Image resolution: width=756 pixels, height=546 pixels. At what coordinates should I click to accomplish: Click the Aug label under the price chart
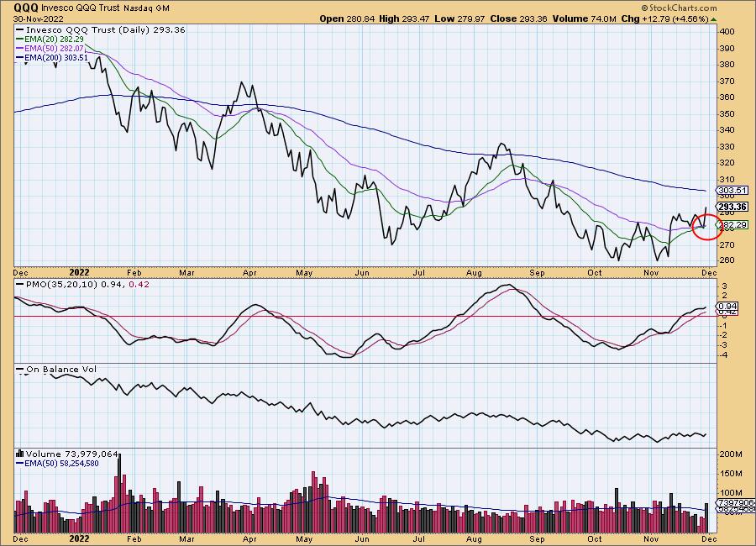click(474, 272)
